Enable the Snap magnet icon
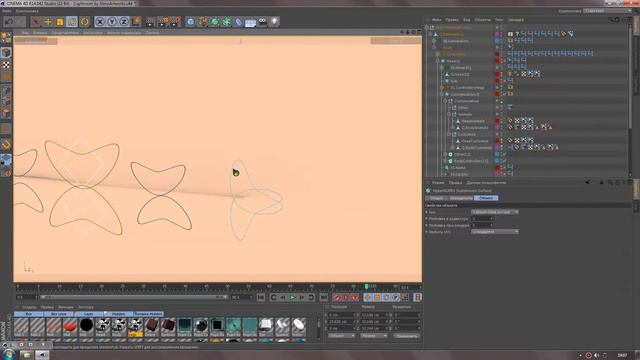This screenshot has width=640, height=360. [x=6, y=144]
